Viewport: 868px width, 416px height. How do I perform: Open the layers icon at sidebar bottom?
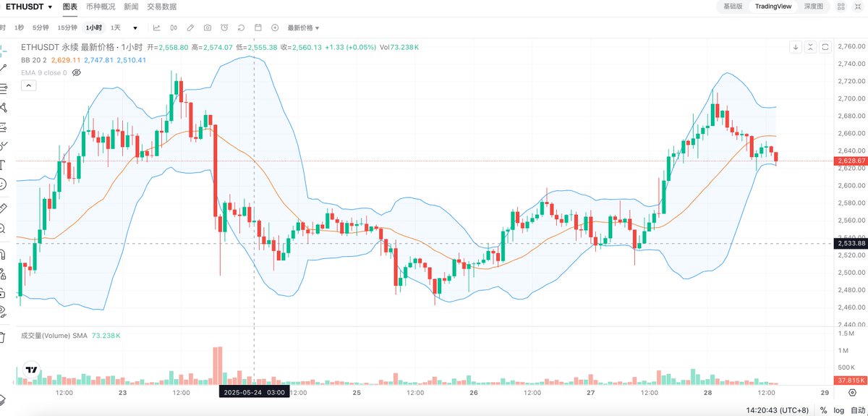tap(3, 400)
